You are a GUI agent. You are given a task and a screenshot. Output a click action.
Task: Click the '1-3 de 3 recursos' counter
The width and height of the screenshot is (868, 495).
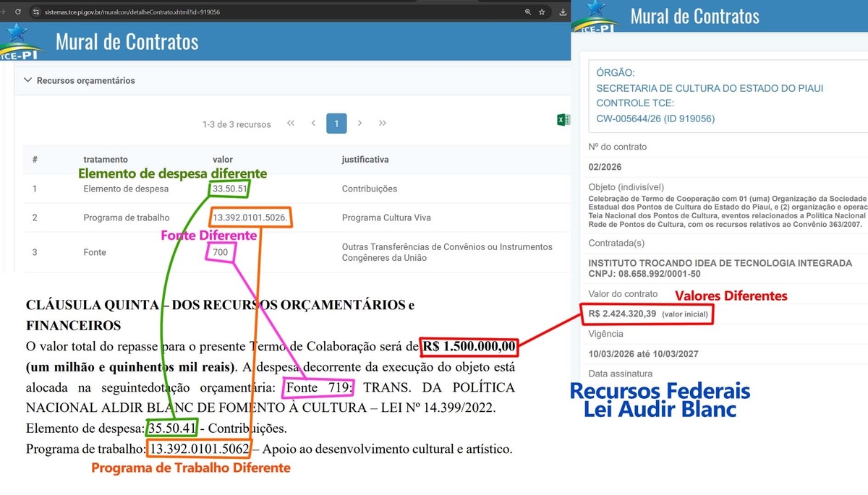(237, 124)
